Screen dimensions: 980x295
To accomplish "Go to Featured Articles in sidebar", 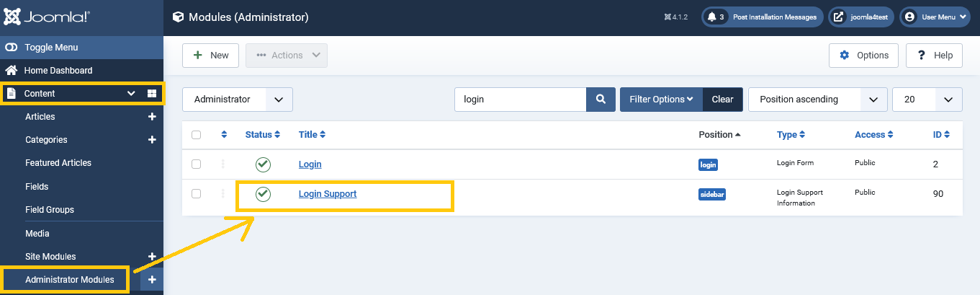I will (x=58, y=163).
